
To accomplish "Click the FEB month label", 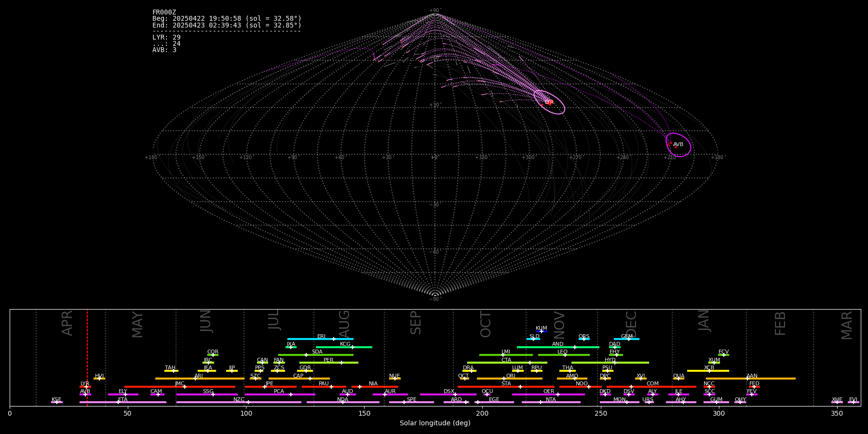I will (780, 323).
